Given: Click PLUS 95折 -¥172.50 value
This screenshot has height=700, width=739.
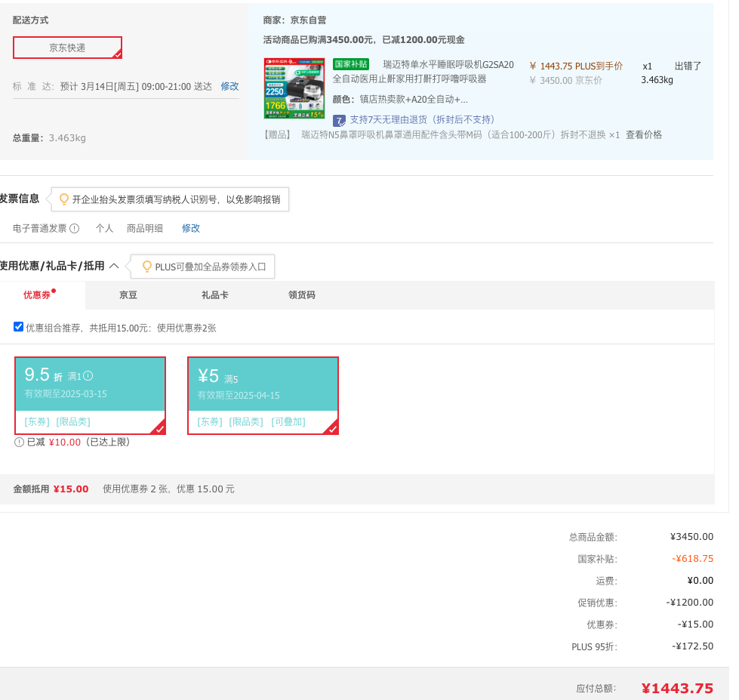Looking at the screenshot, I should tap(692, 646).
